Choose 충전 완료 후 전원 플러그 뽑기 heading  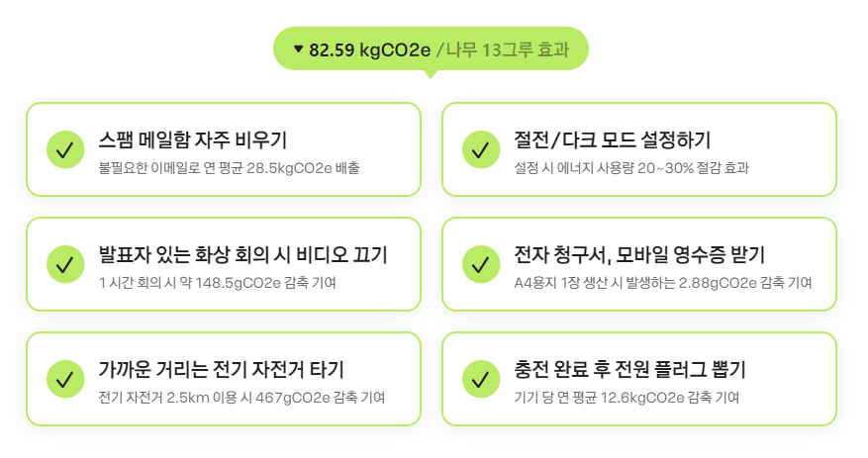coord(629,369)
